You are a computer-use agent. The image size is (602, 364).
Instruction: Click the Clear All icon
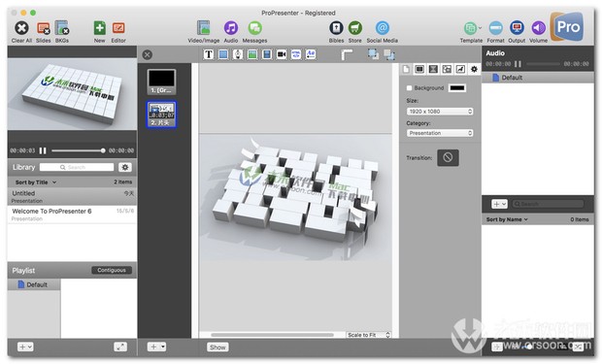[21, 28]
